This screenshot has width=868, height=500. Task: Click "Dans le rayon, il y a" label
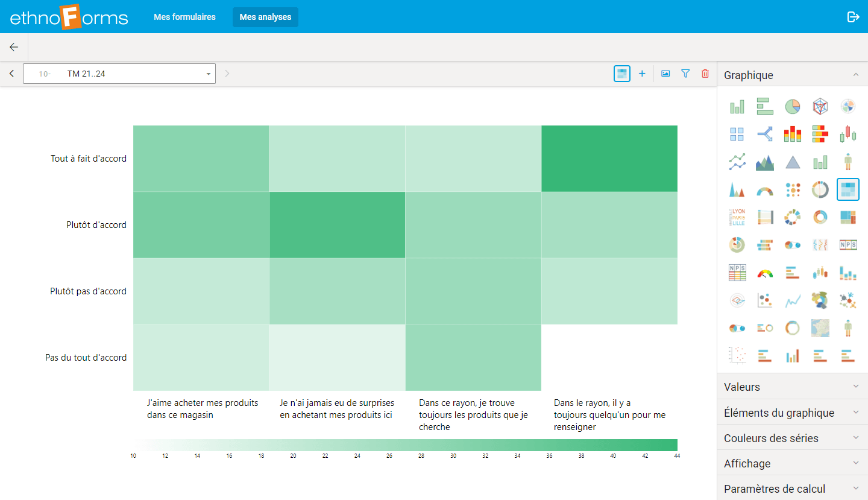pos(609,415)
